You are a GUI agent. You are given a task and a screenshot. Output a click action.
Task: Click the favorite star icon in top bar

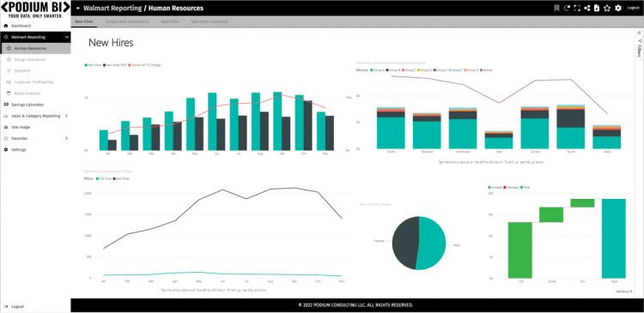607,8
